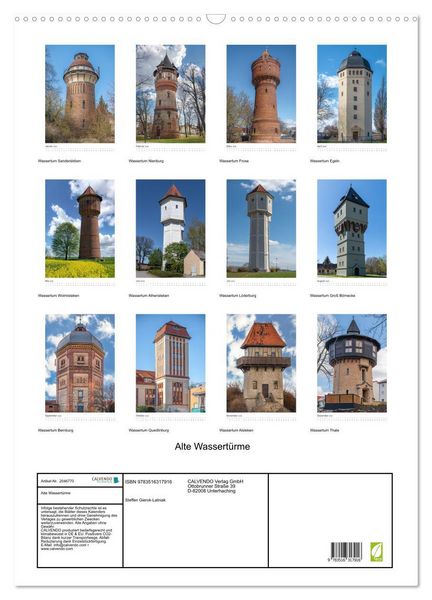Click the barcode

coord(346,552)
